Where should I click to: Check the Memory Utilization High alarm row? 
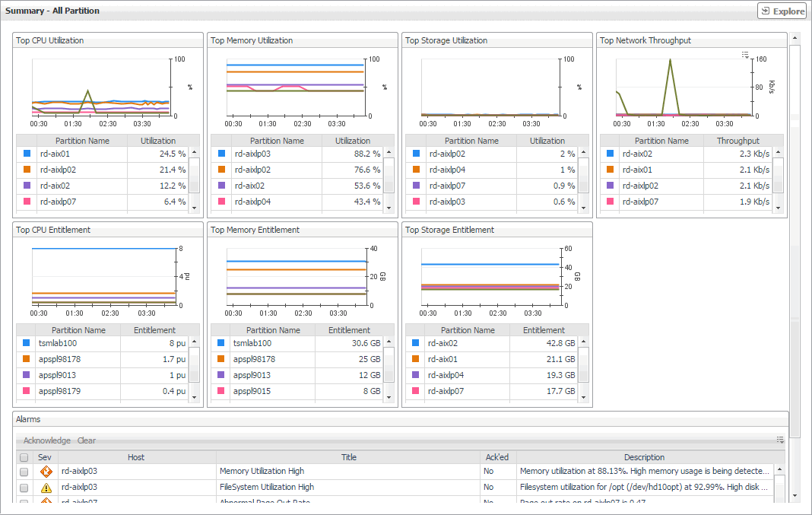24,472
